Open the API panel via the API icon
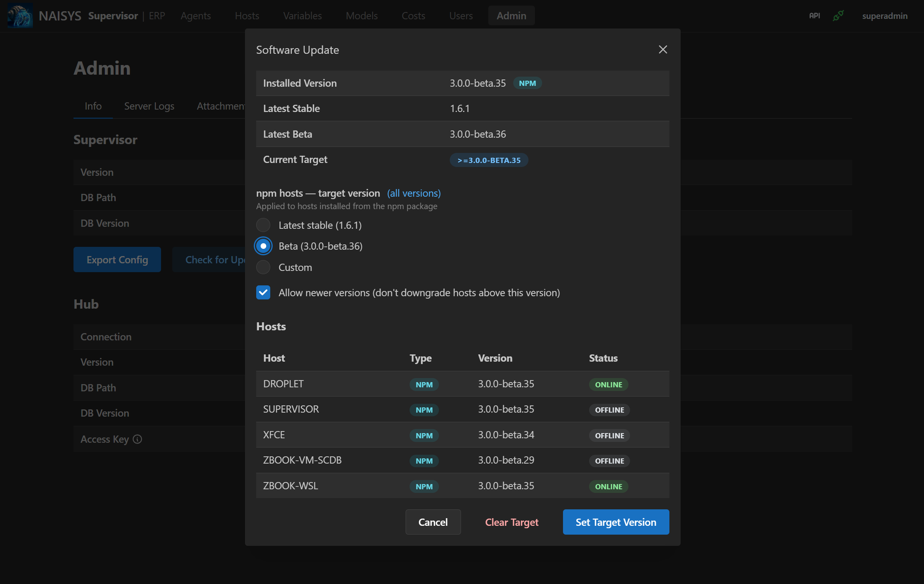The width and height of the screenshot is (924, 584). (x=815, y=15)
